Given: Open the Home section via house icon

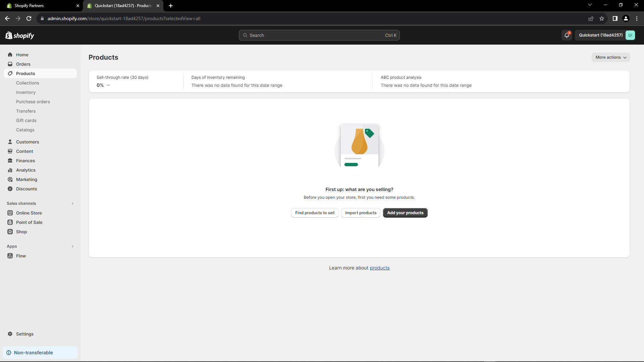Looking at the screenshot, I should 10,55.
